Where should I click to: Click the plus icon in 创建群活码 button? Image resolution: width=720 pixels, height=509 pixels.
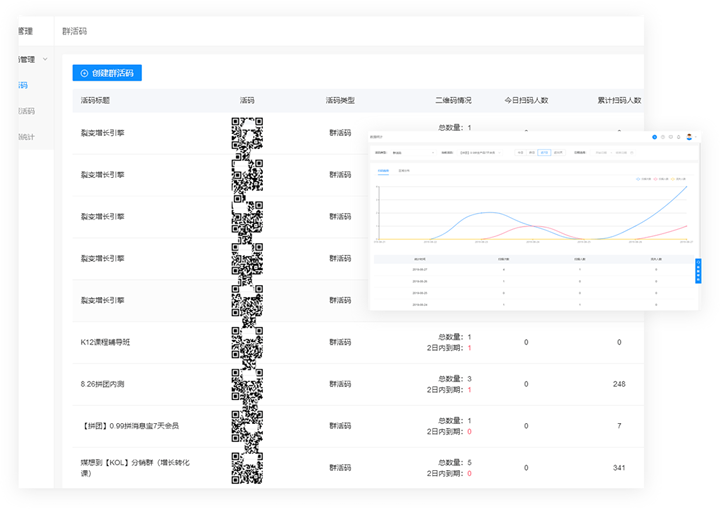[x=84, y=73]
